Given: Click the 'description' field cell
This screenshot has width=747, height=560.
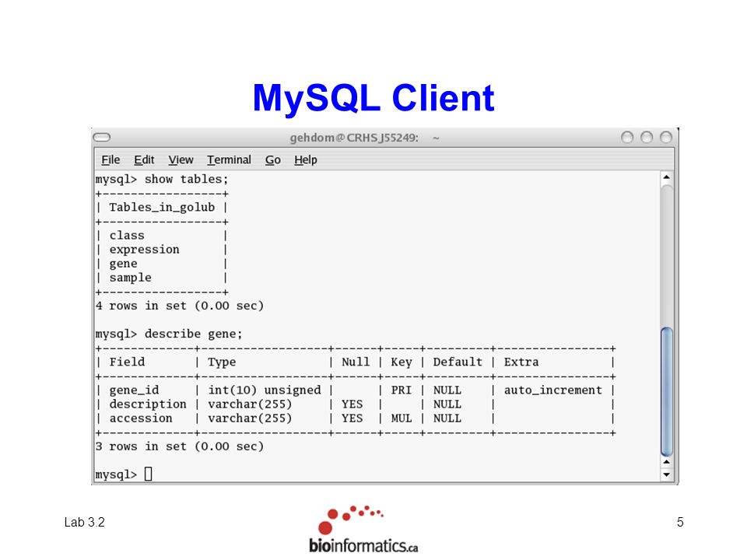Looking at the screenshot, I should click(x=148, y=404).
